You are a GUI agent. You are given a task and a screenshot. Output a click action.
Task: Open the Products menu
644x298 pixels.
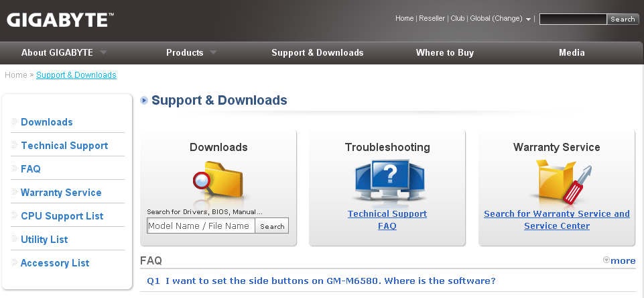[184, 52]
